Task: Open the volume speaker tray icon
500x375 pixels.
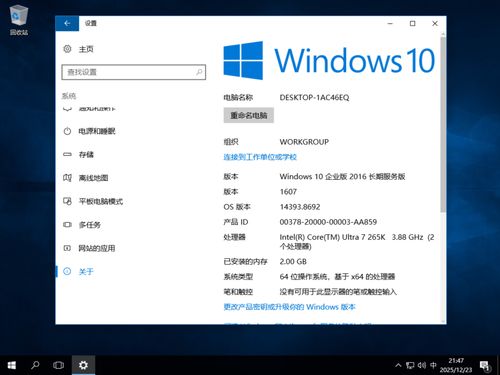Action: tap(422, 365)
